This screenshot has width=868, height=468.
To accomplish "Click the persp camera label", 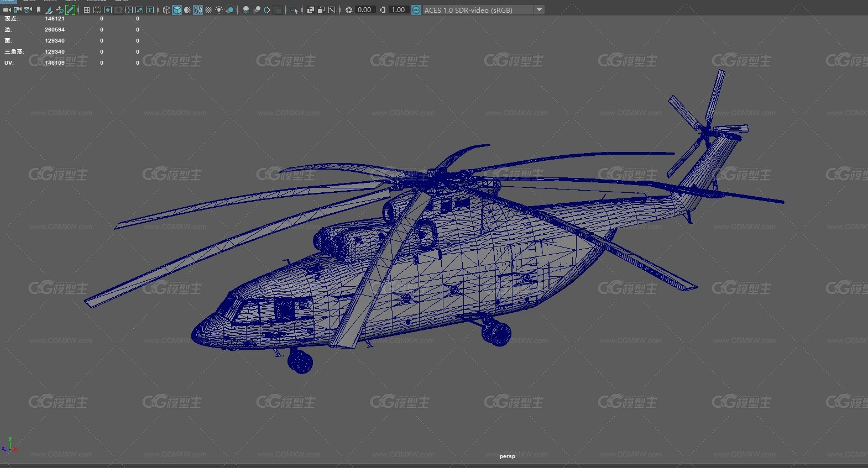I will tap(507, 456).
